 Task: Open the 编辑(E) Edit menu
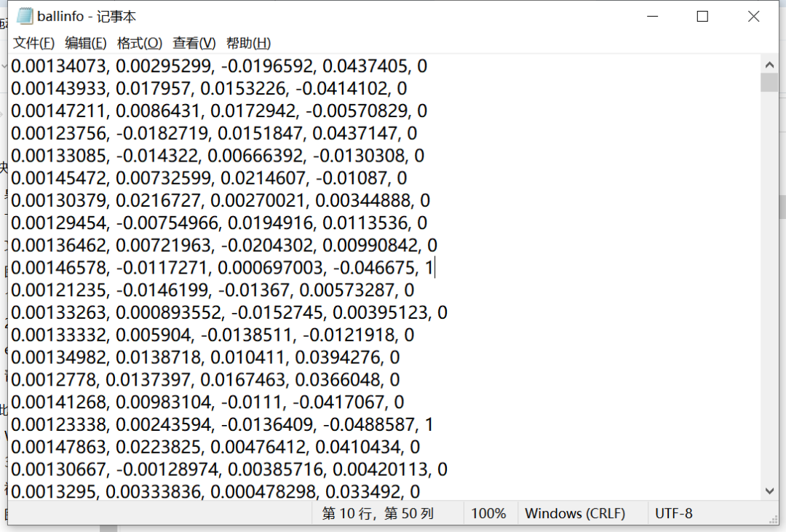click(85, 43)
